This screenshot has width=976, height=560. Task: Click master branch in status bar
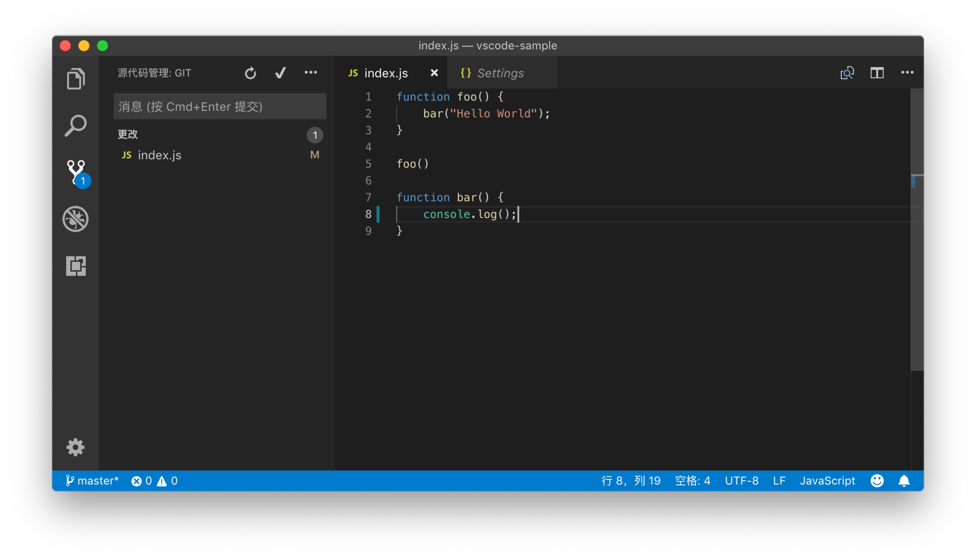point(92,481)
